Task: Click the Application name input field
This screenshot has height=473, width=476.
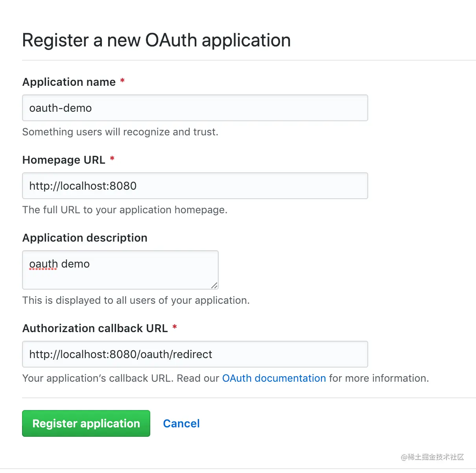Action: [195, 108]
